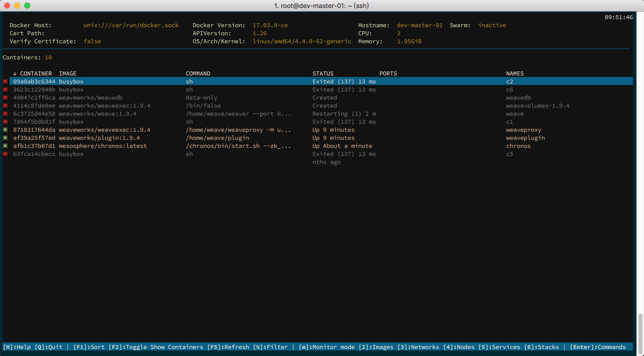This screenshot has height=356, width=644.
Task: Click the NAMES column header
Action: (x=515, y=73)
